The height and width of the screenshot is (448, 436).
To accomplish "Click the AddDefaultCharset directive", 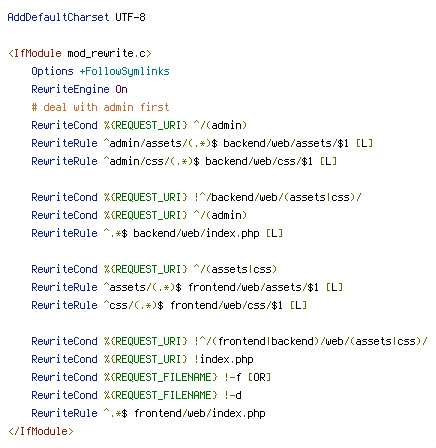I will point(58,17).
